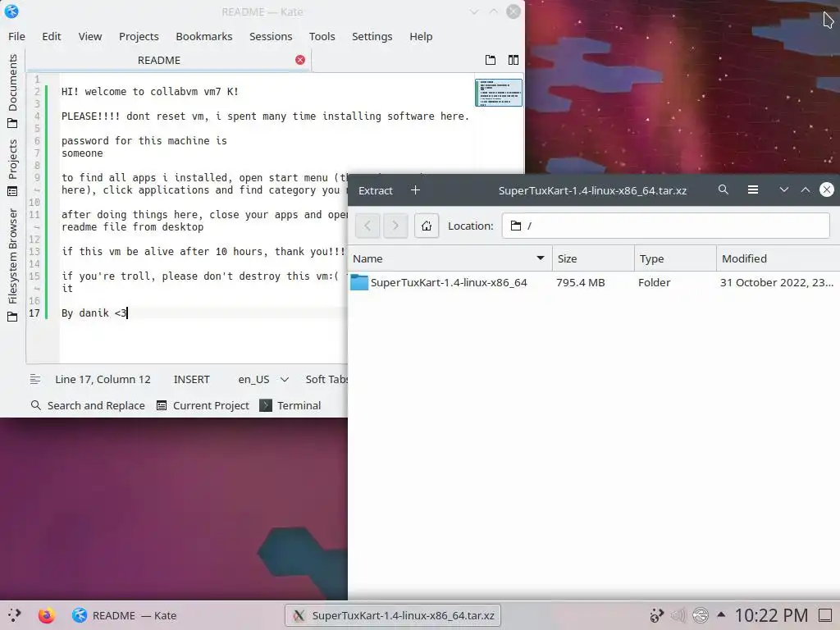The image size is (840, 630).
Task: Launch Firefox from the taskbar
Action: click(x=46, y=615)
